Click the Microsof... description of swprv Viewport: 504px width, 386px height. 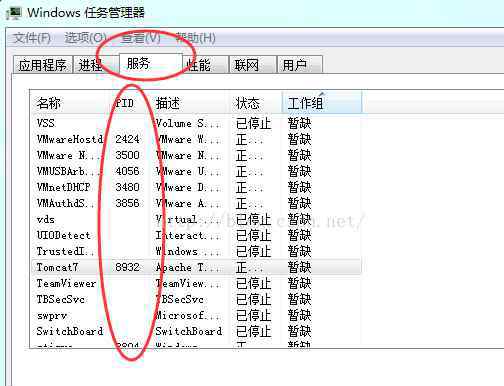[188, 315]
